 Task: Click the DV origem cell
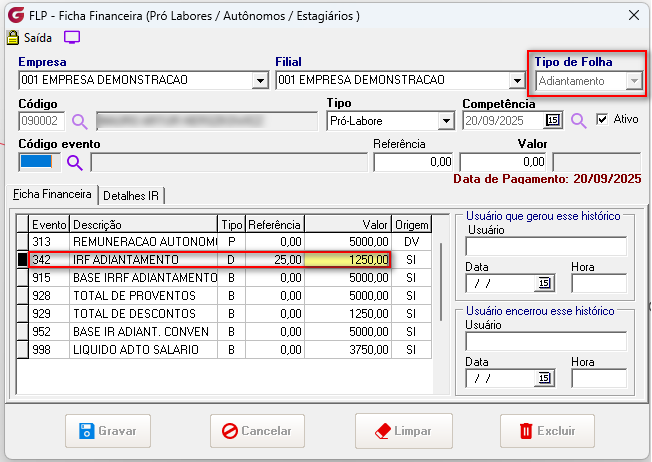tap(412, 242)
